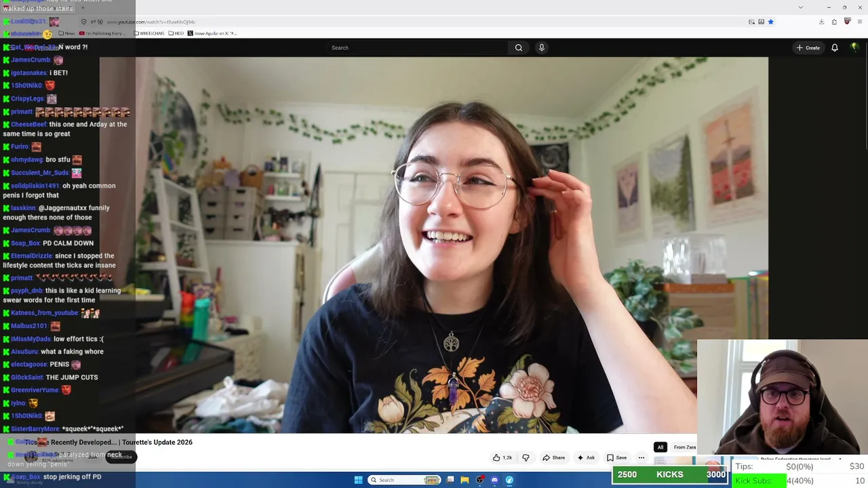Bookmark page with the blue star icon
The image size is (868, 488).
coord(770,22)
